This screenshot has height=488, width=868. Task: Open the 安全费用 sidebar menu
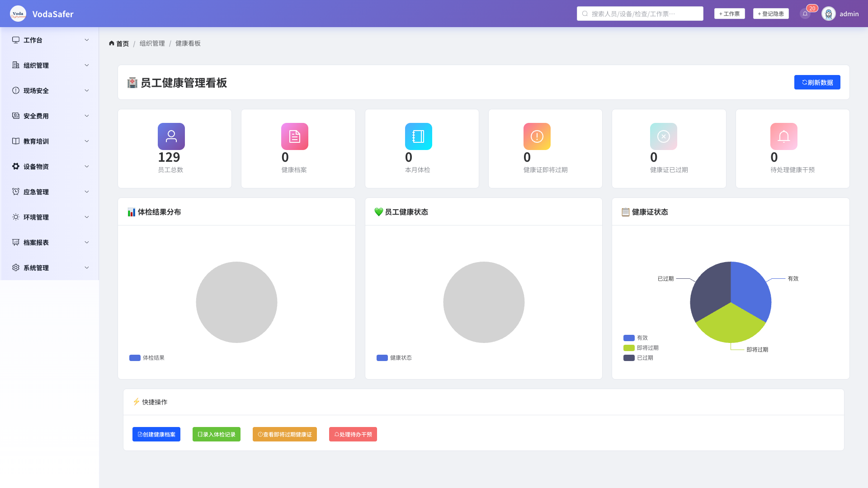(50, 116)
